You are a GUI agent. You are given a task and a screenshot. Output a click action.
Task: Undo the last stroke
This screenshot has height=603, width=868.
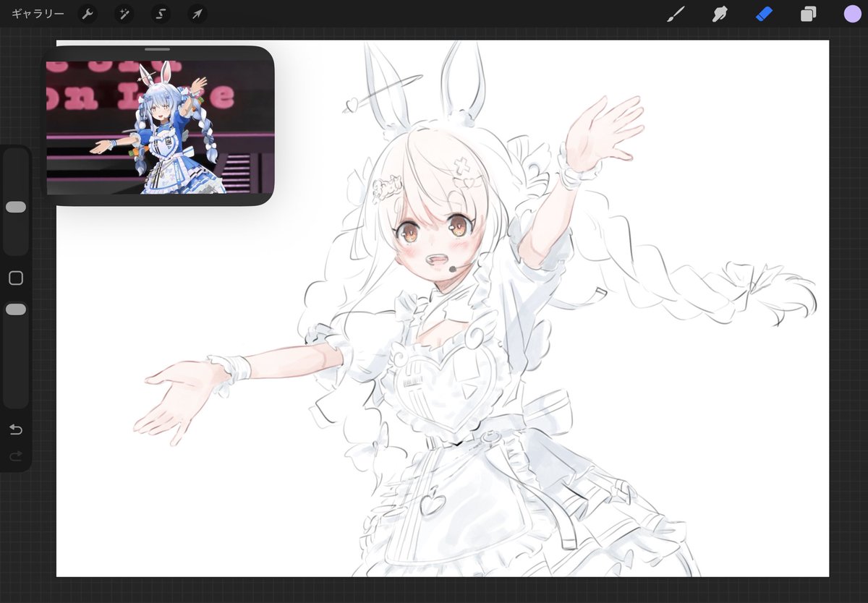click(16, 430)
